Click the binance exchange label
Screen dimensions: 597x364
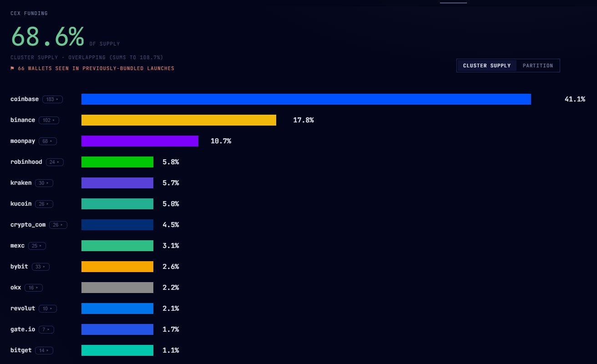point(23,120)
